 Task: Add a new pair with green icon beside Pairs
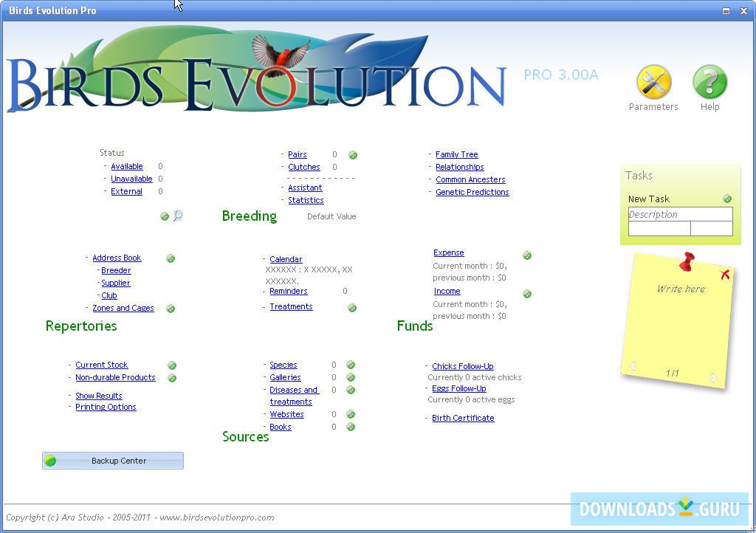[x=353, y=155]
